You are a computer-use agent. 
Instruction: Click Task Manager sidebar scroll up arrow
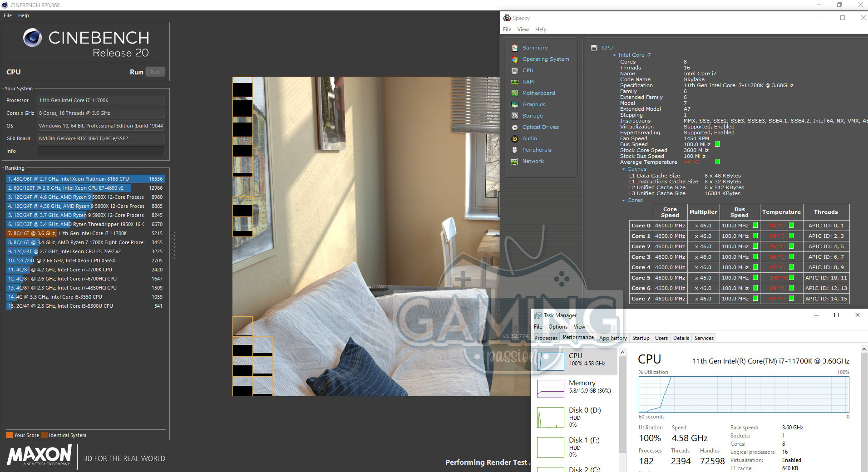[622, 353]
